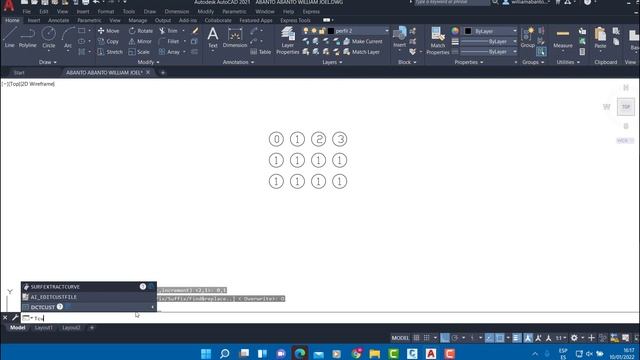Activate the Rotate command
The height and width of the screenshot is (360, 640).
click(140, 31)
